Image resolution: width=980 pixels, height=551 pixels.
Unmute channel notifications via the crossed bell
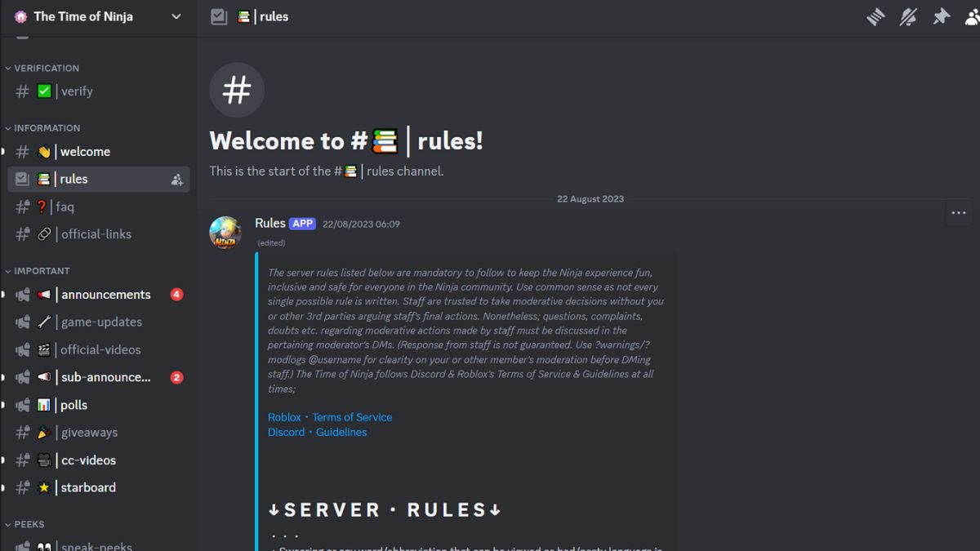[x=908, y=16]
